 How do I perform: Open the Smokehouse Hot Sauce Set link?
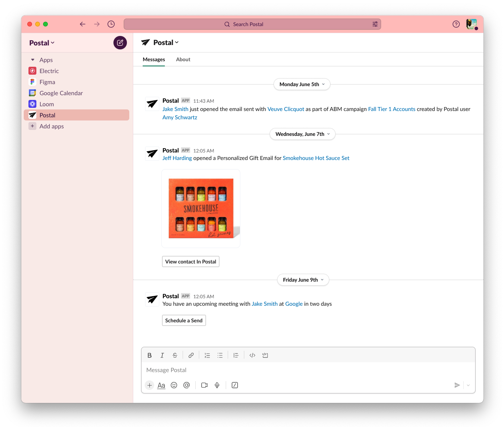[x=316, y=158]
